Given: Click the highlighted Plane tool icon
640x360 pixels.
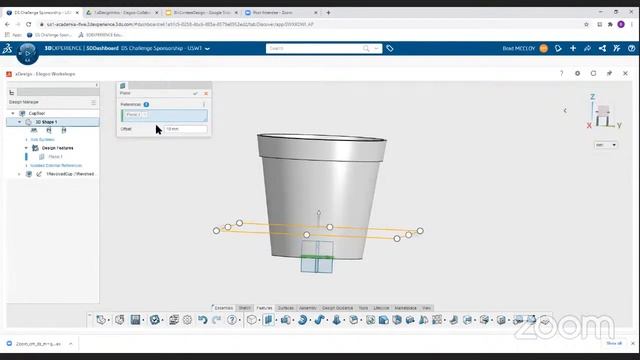Looking at the screenshot, I should (268, 320).
